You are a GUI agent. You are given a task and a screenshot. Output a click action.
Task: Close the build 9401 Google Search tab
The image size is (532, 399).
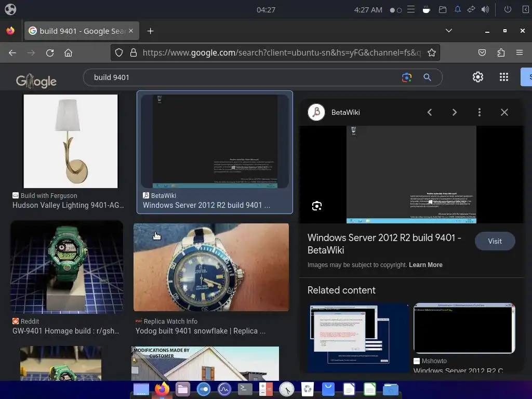(131, 31)
